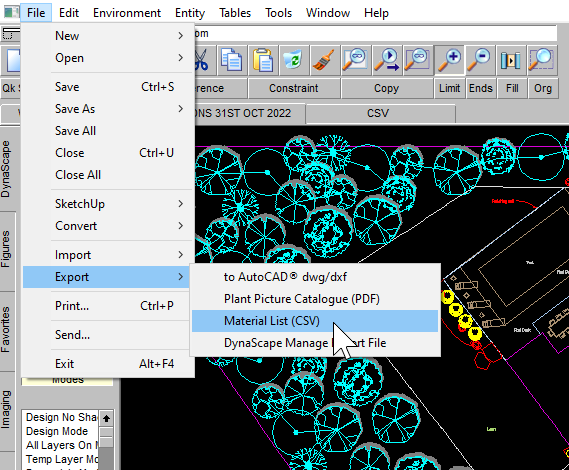Switch to the 31ST OCT 2022 tab

pyautogui.click(x=250, y=114)
